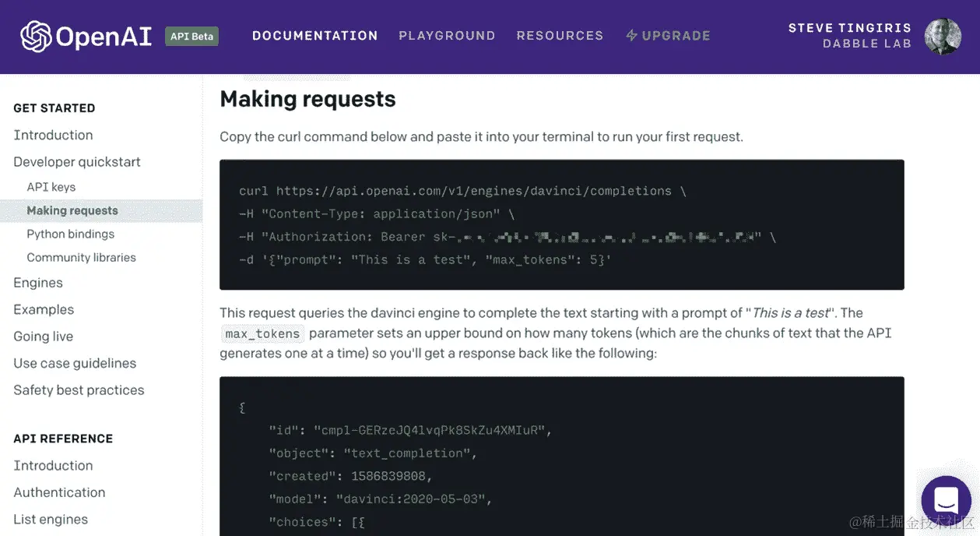
Task: Open the Playground from the top navigation
Action: (x=447, y=35)
